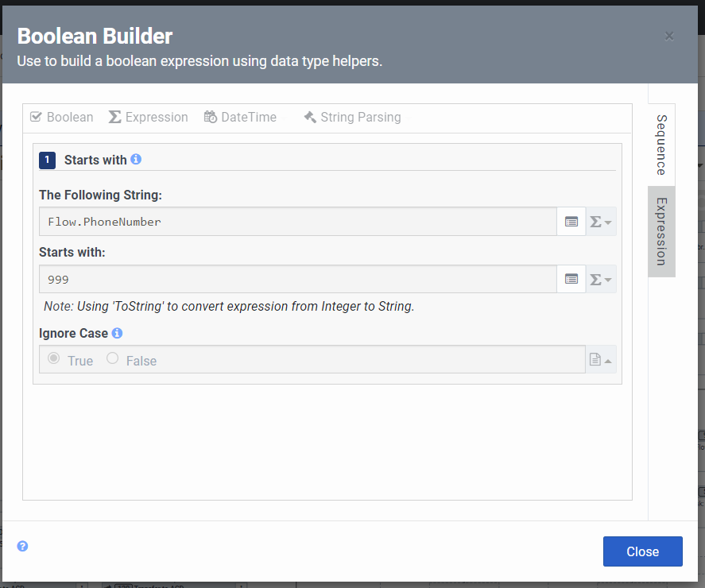
Task: Expand sigma dropdown for Starts with value
Action: coord(600,279)
